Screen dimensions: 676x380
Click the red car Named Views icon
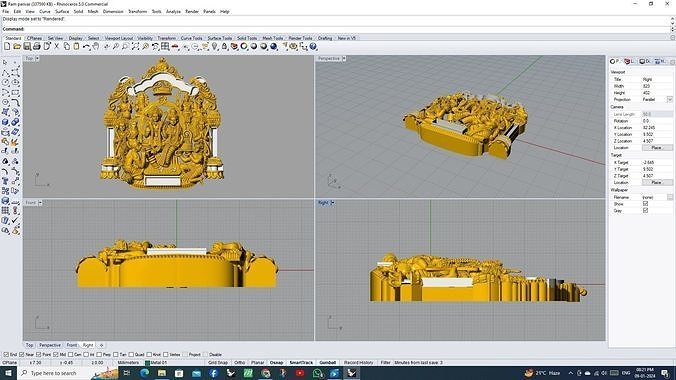pyautogui.click(x=175, y=46)
